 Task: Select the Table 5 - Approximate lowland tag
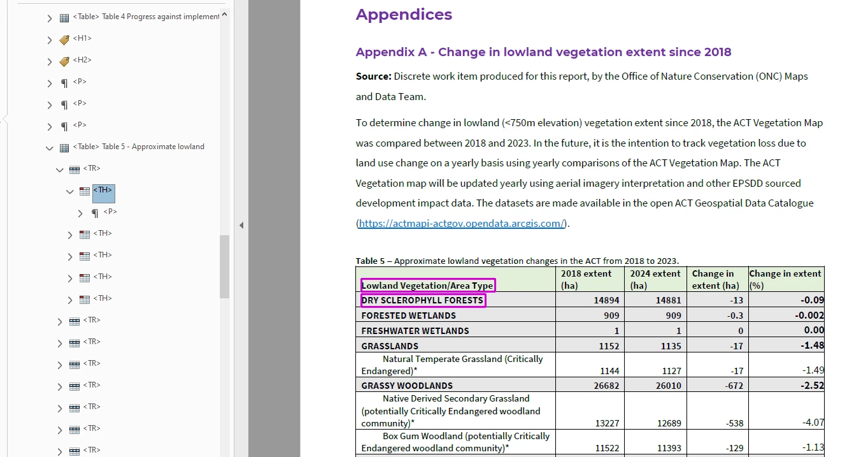pos(139,147)
